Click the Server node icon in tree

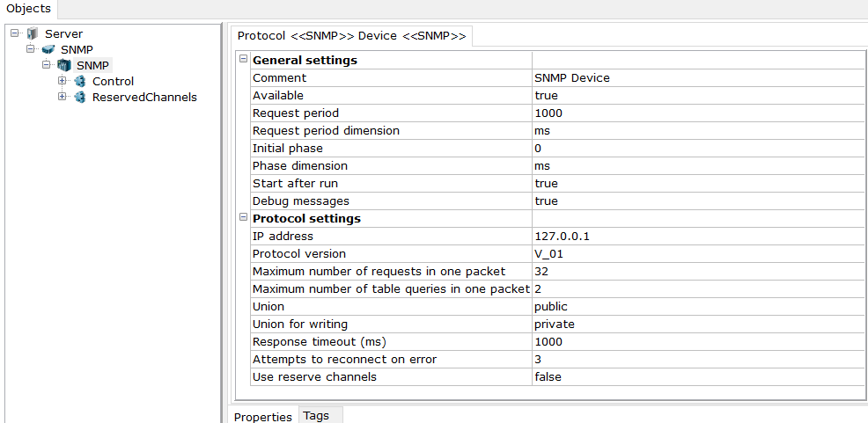tap(33, 33)
